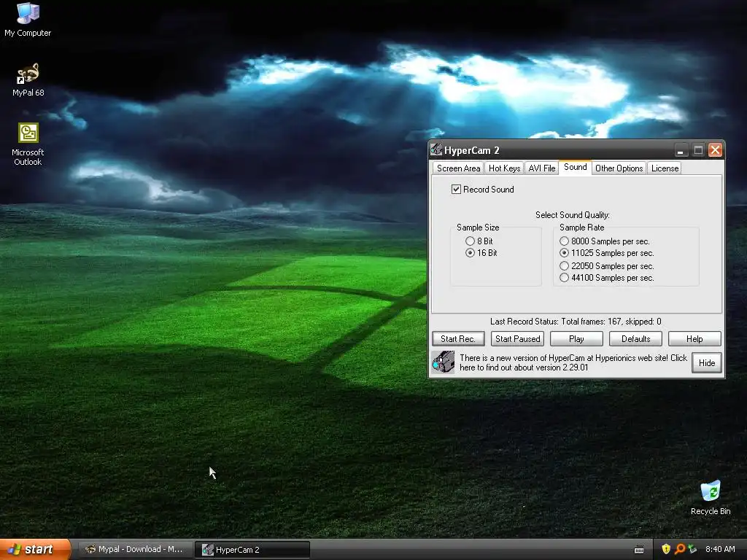The image size is (747, 560).
Task: Select 16 Bit sample size
Action: pyautogui.click(x=470, y=253)
